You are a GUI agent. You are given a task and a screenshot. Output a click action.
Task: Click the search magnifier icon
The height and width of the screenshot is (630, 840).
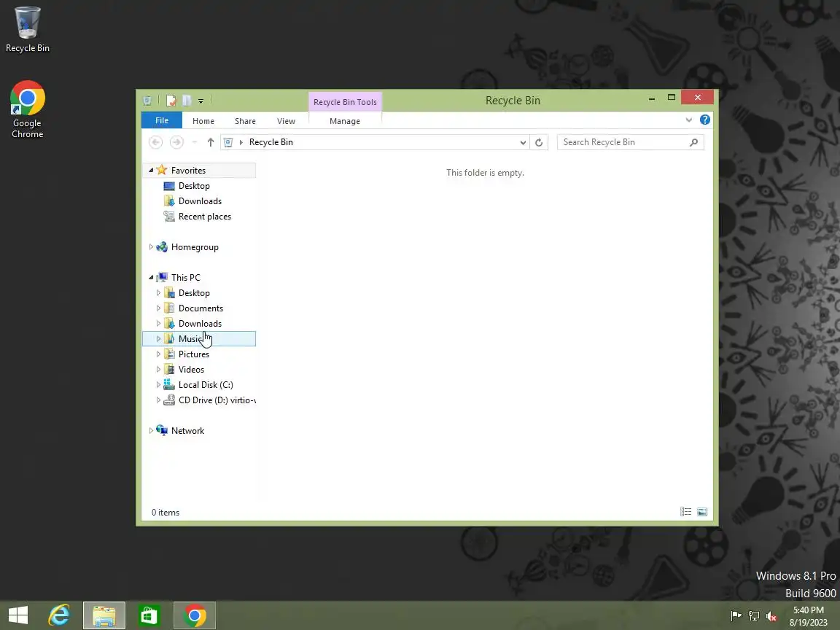click(x=693, y=142)
